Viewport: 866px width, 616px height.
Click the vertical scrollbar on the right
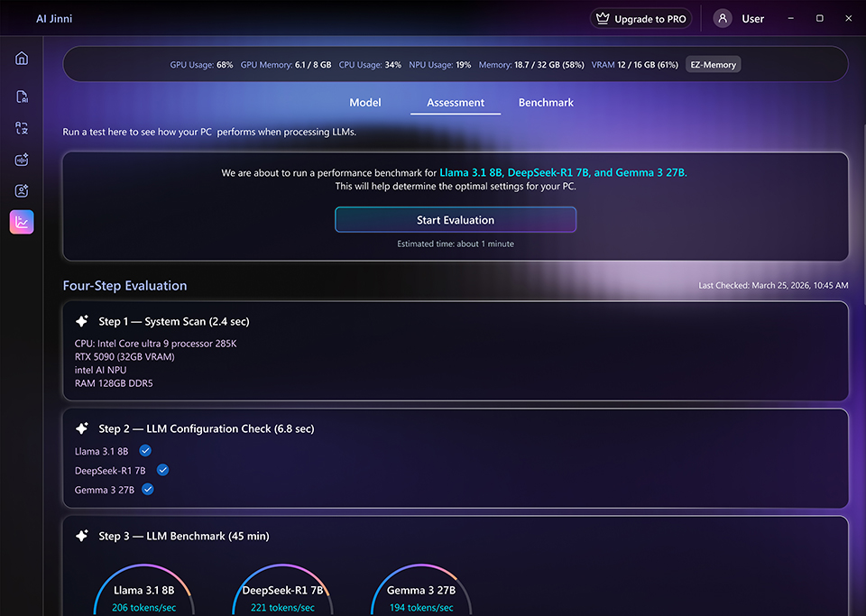coord(863,216)
